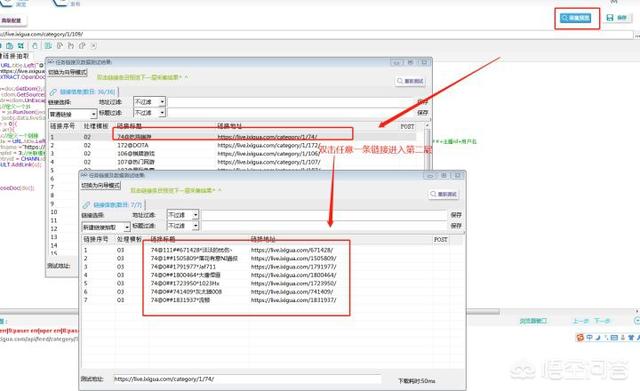This screenshot has height=391, width=640.
Task: Click the blue 采集预览 preview button
Action: [x=576, y=18]
